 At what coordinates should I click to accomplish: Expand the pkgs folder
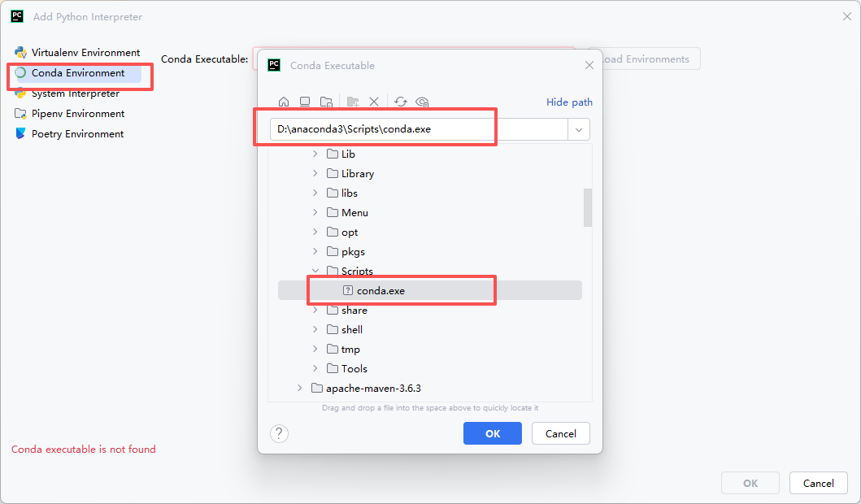(315, 251)
